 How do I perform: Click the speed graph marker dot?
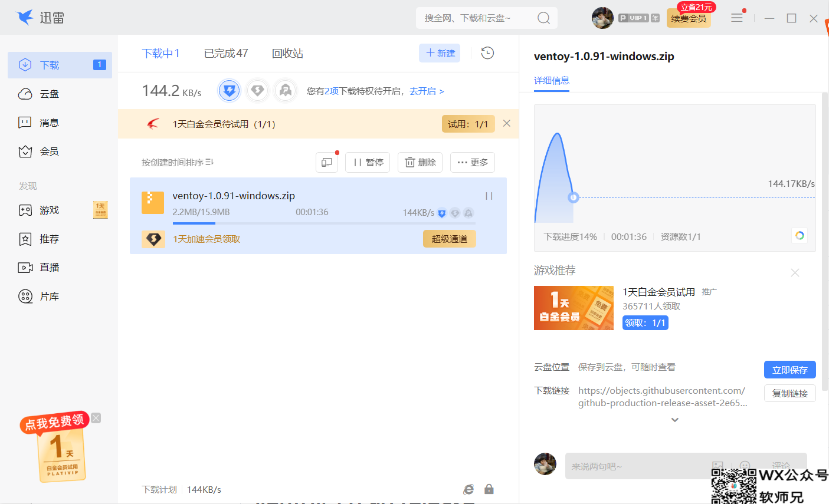point(573,197)
